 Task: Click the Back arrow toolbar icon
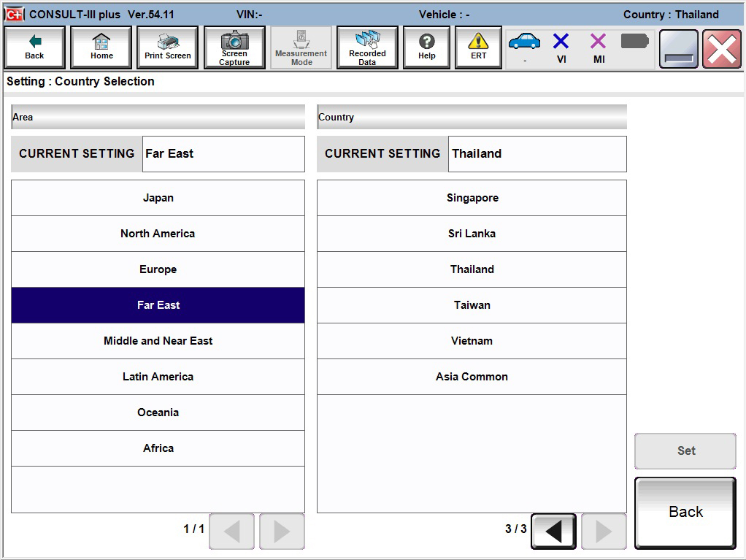34,47
